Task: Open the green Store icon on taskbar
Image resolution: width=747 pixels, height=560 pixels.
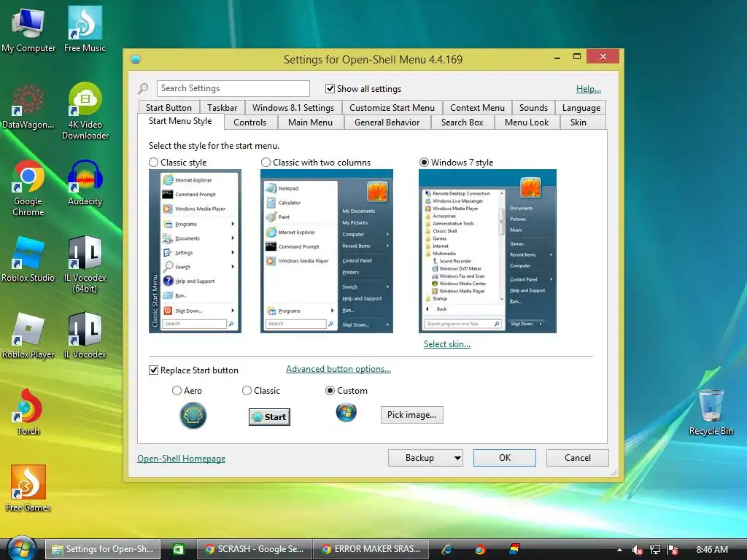Action: click(179, 549)
